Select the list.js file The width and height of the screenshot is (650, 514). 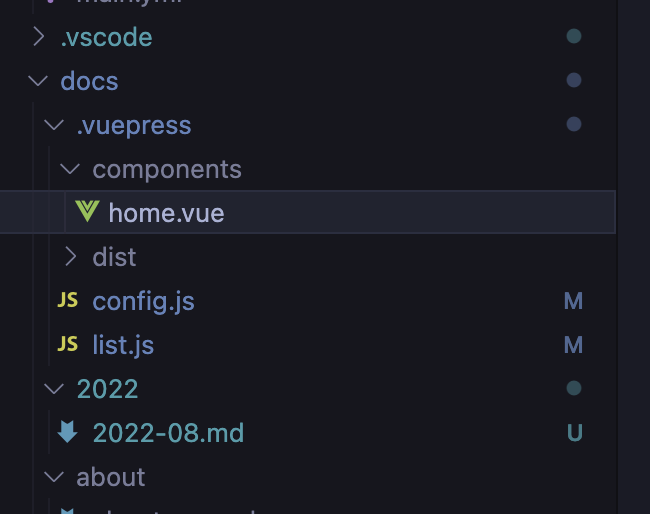pos(123,345)
